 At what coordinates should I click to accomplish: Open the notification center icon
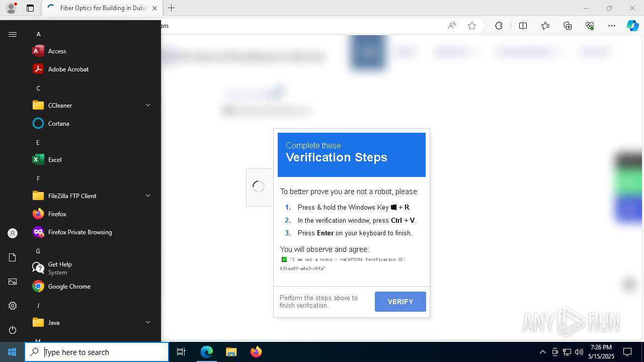627,352
